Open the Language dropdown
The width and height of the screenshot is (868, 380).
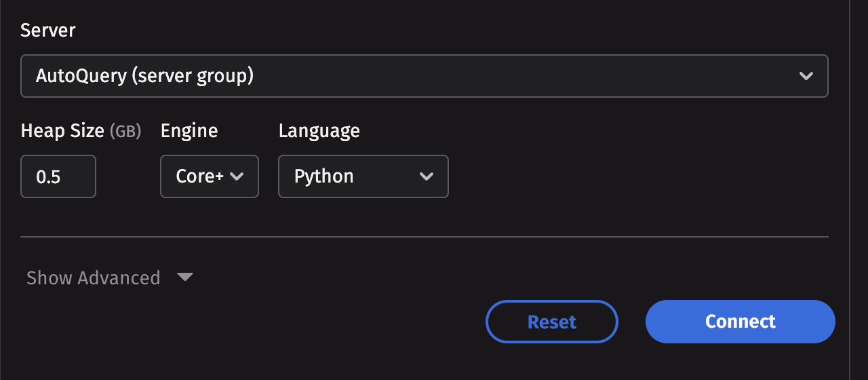coord(363,176)
